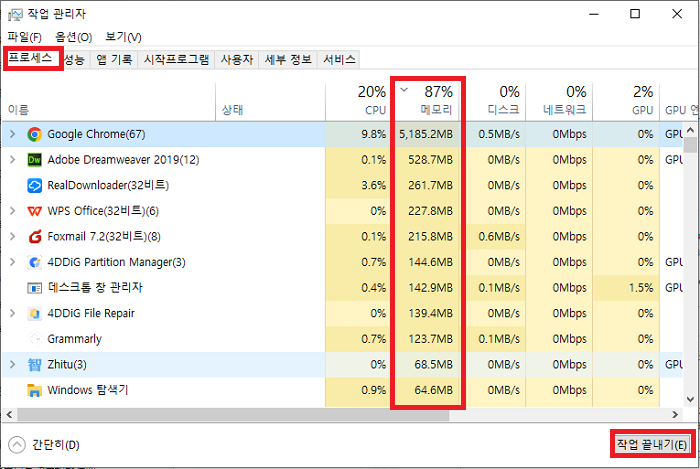The height and width of the screenshot is (469, 700).
Task: Expand the Google Chrome(67) process group
Action: [12, 134]
